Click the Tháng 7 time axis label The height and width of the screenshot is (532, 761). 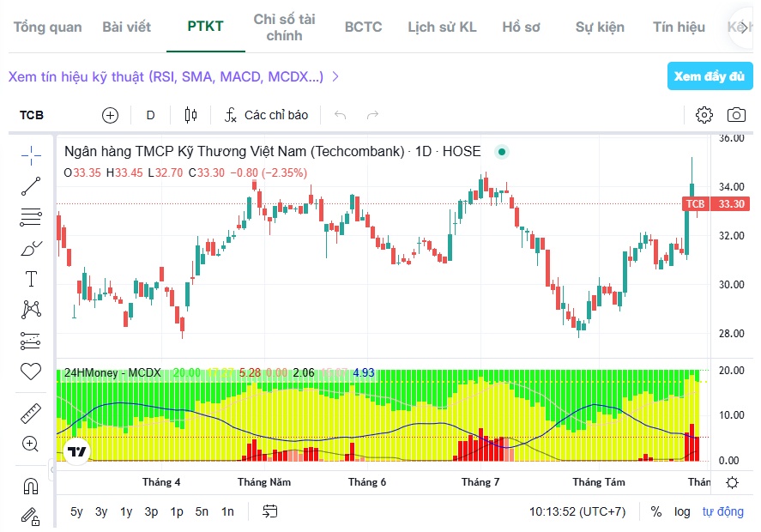480,482
